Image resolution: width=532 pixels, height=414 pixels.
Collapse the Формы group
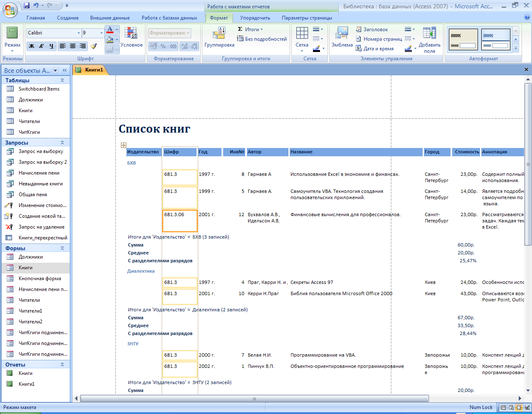tap(62, 248)
